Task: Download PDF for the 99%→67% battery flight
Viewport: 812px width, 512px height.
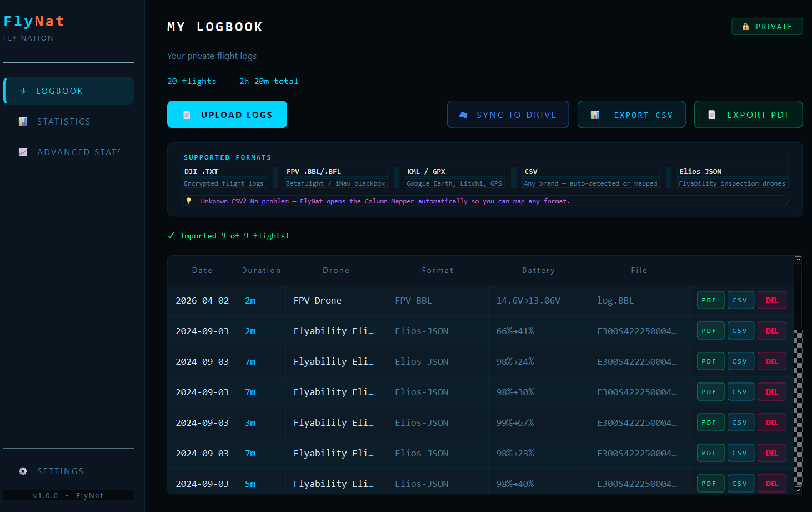Action: 710,422
